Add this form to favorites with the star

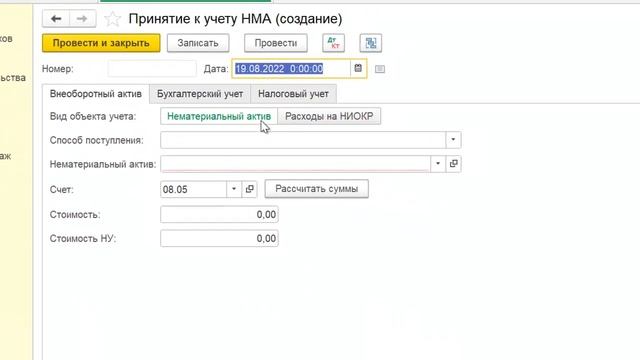tap(112, 19)
